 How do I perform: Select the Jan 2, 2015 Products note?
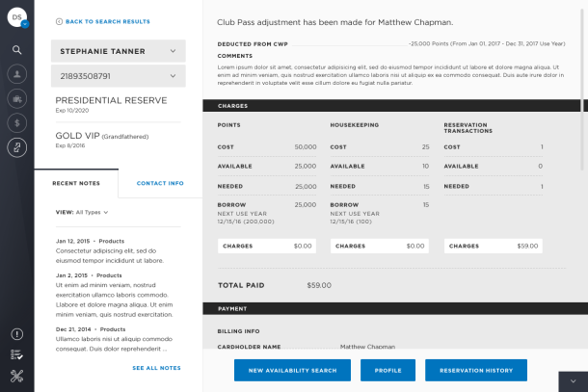pos(115,296)
